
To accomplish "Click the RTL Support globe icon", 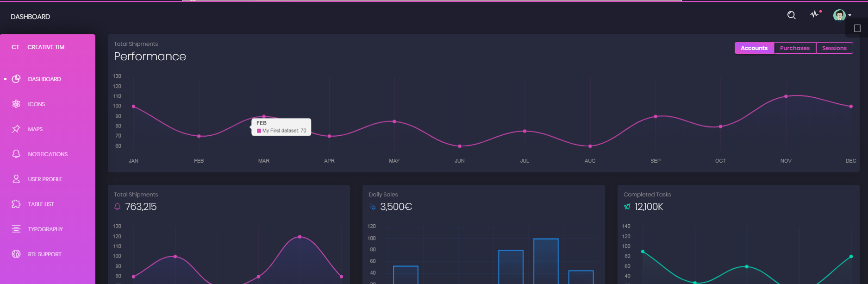I will tap(16, 254).
